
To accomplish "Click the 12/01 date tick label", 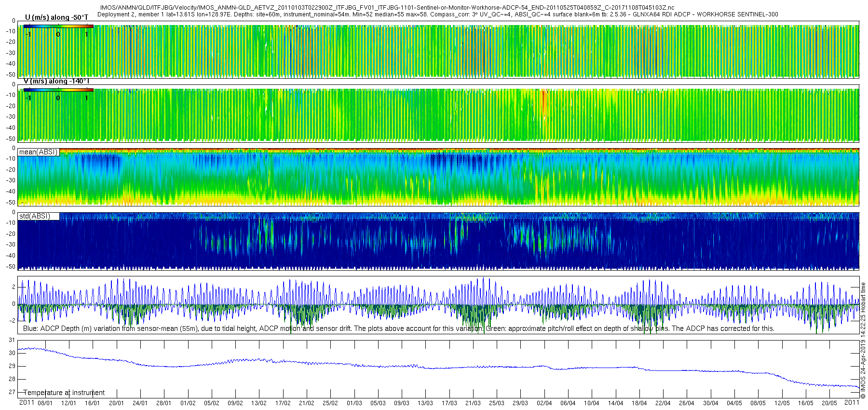I will (69, 403).
